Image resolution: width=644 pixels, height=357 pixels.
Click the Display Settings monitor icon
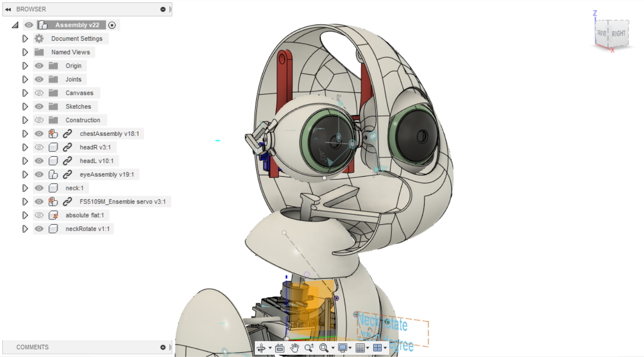343,348
